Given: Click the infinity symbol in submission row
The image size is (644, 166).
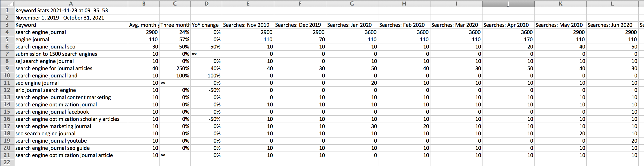Looking at the screenshot, I should coord(194,54).
